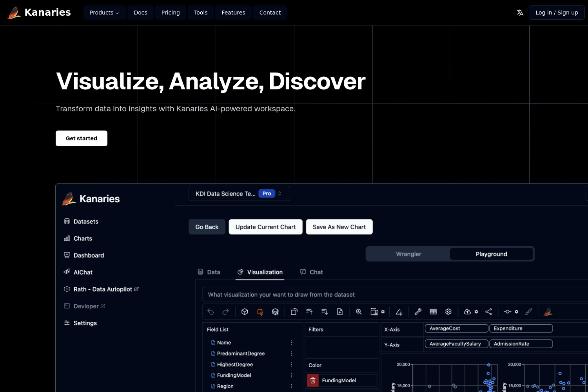Click the small gear next to cloud icon
The image size is (588, 392).
pos(476,312)
